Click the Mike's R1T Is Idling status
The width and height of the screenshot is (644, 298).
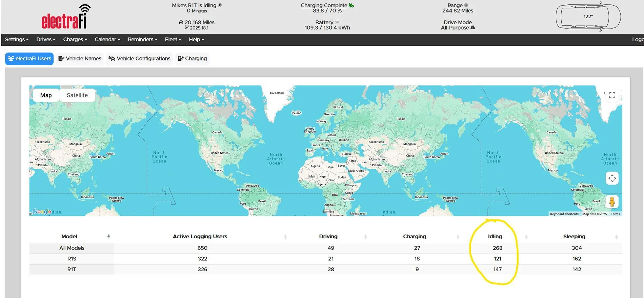tap(194, 5)
